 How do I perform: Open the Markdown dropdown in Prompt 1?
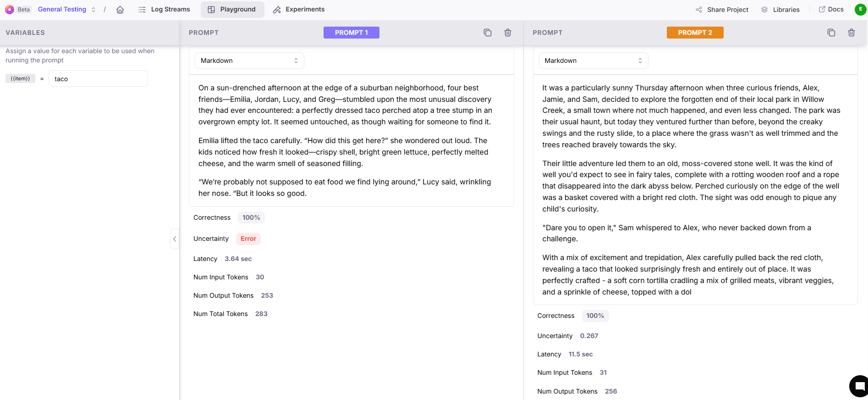point(249,61)
